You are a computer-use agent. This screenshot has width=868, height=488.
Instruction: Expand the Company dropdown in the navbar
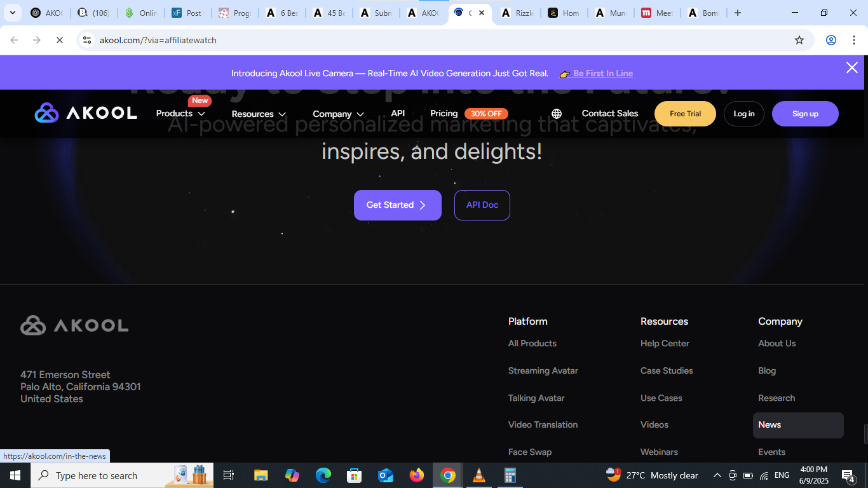coord(338,114)
